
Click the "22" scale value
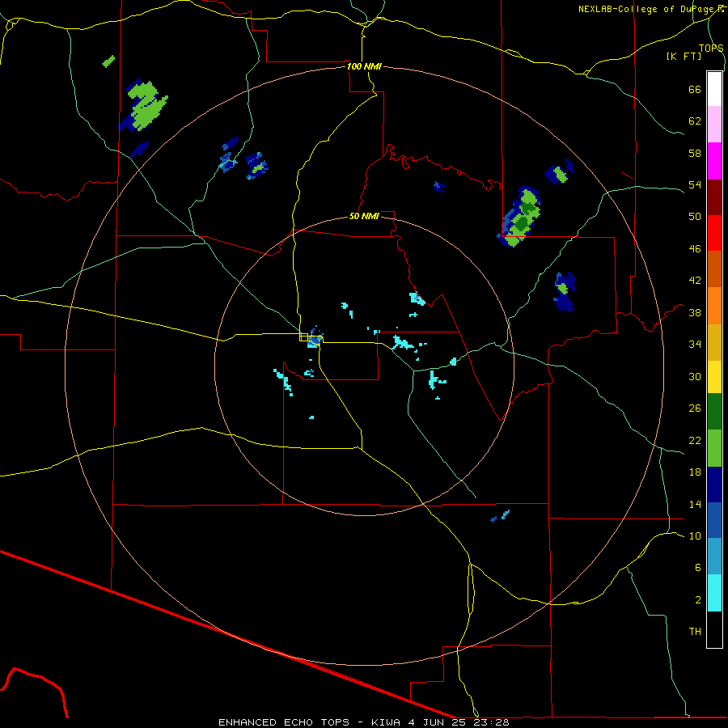point(695,440)
